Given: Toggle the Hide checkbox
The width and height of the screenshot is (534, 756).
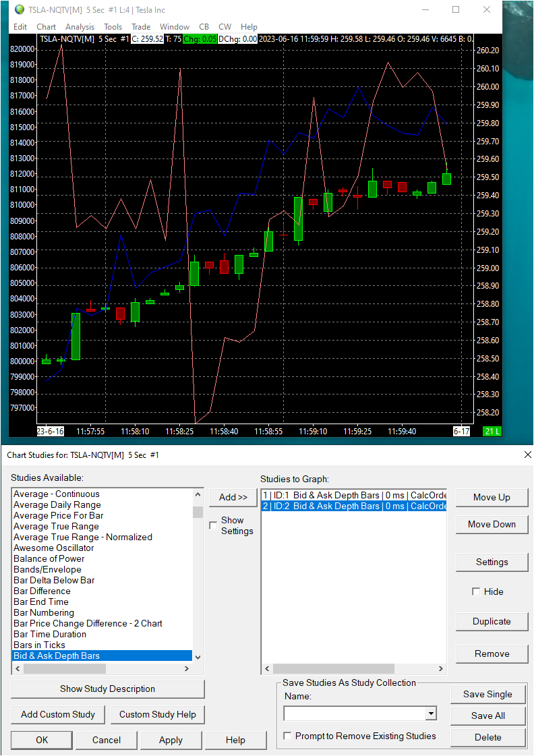Looking at the screenshot, I should [x=476, y=591].
